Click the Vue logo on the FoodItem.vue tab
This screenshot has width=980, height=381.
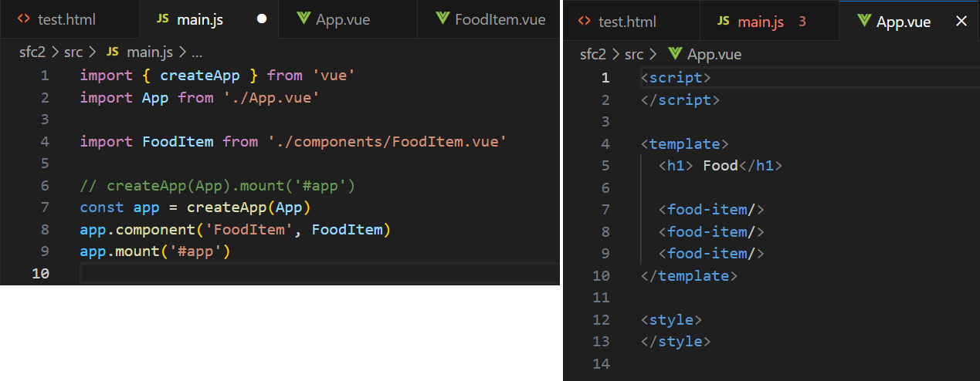[443, 19]
